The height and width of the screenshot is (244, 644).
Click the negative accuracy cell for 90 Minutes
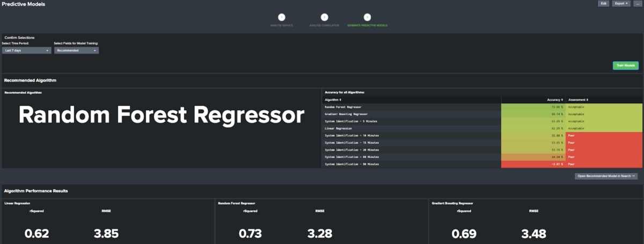(533, 164)
